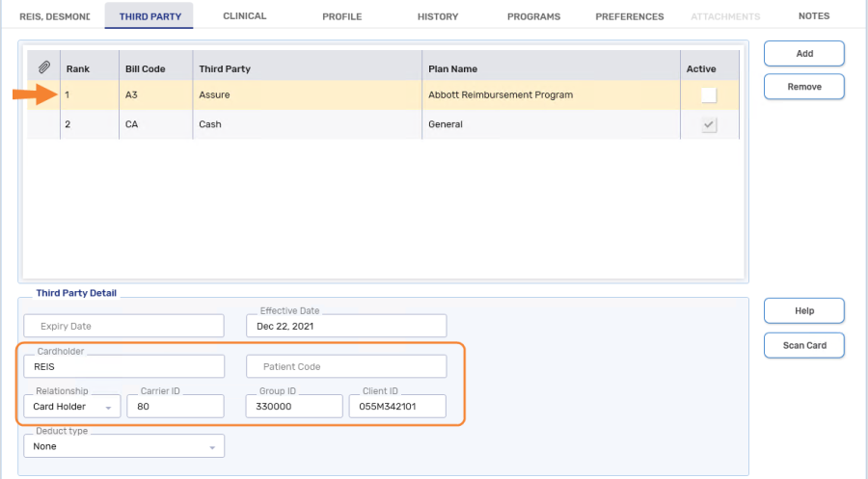The width and height of the screenshot is (868, 479).
Task: Switch to the Notes tab
Action: 813,16
